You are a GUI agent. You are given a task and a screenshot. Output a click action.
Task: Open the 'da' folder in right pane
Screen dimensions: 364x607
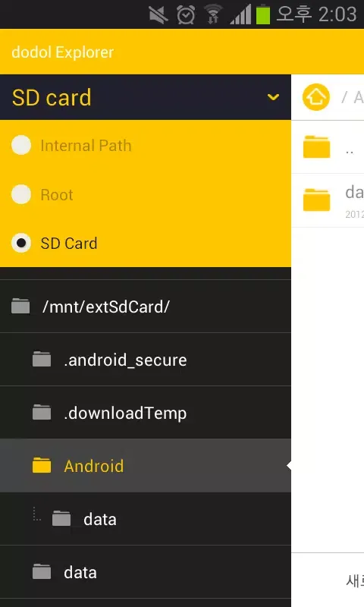point(328,200)
